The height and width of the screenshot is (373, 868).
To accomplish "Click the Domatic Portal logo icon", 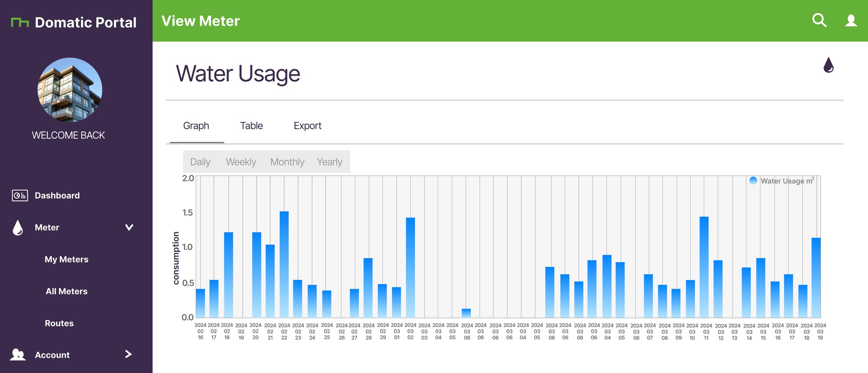I will click(x=20, y=22).
